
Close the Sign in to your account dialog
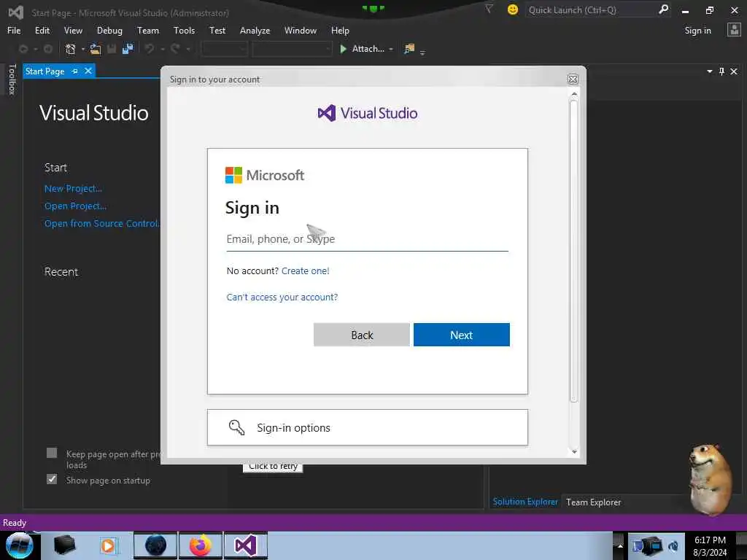[x=573, y=79]
